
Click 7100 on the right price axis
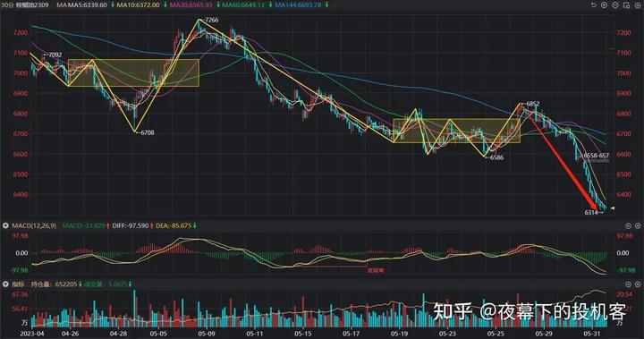pyautogui.click(x=623, y=53)
